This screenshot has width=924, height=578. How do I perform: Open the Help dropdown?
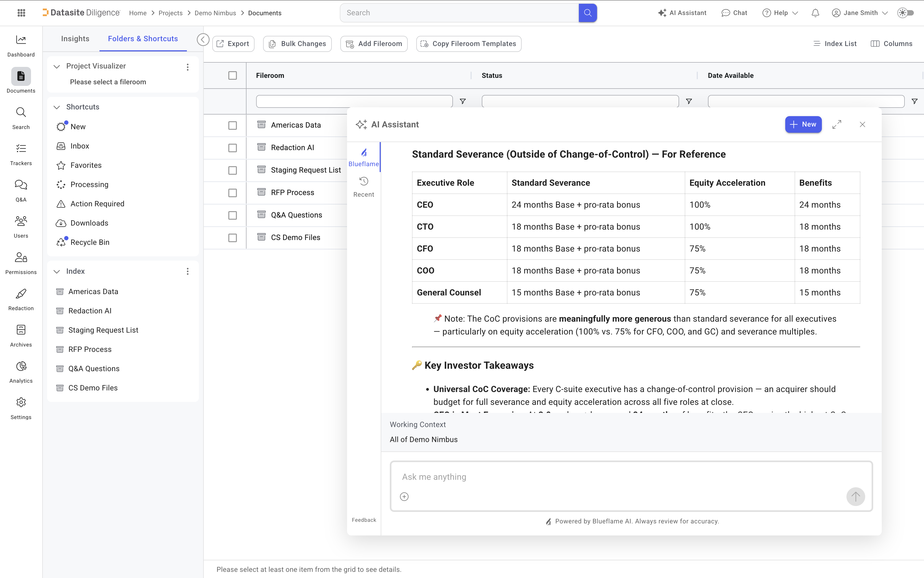(x=780, y=13)
